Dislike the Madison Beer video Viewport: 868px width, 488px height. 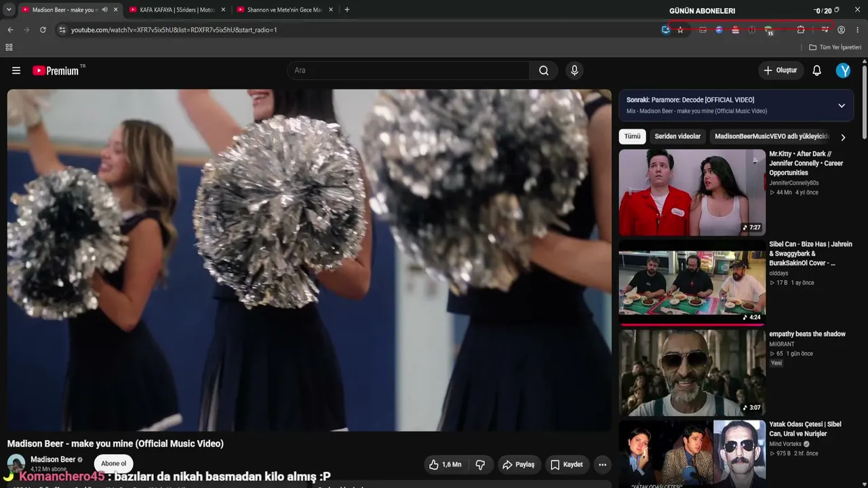coord(480,464)
